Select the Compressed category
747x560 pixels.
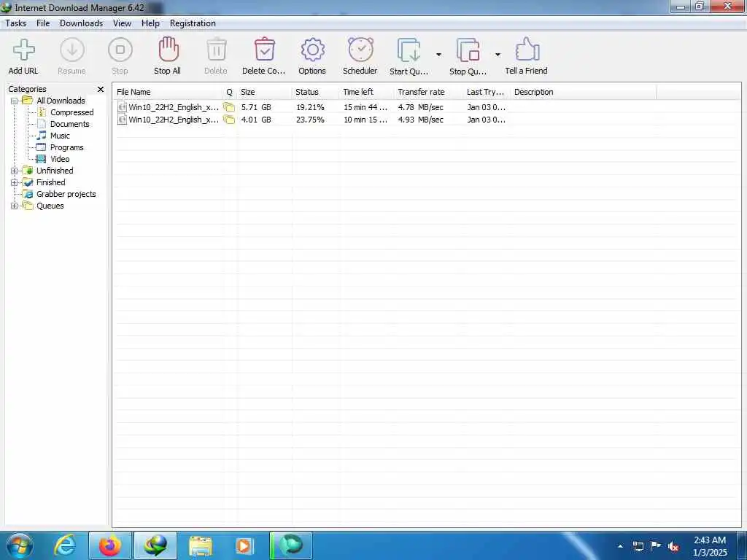pos(71,112)
